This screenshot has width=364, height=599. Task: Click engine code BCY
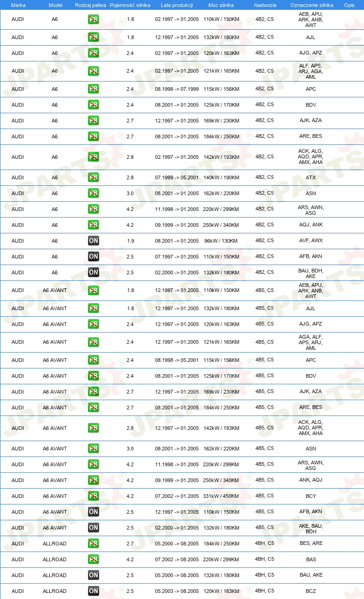pos(311,496)
